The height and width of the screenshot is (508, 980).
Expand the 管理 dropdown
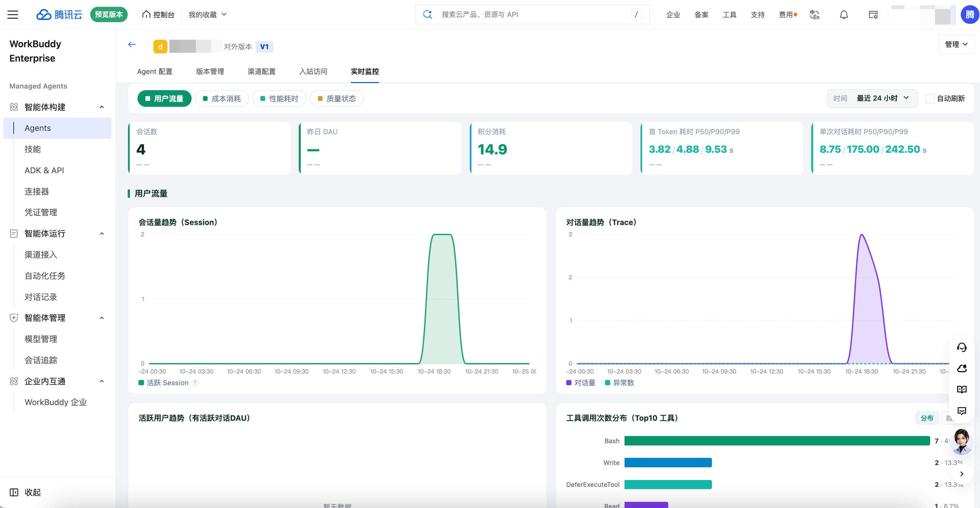tap(957, 45)
